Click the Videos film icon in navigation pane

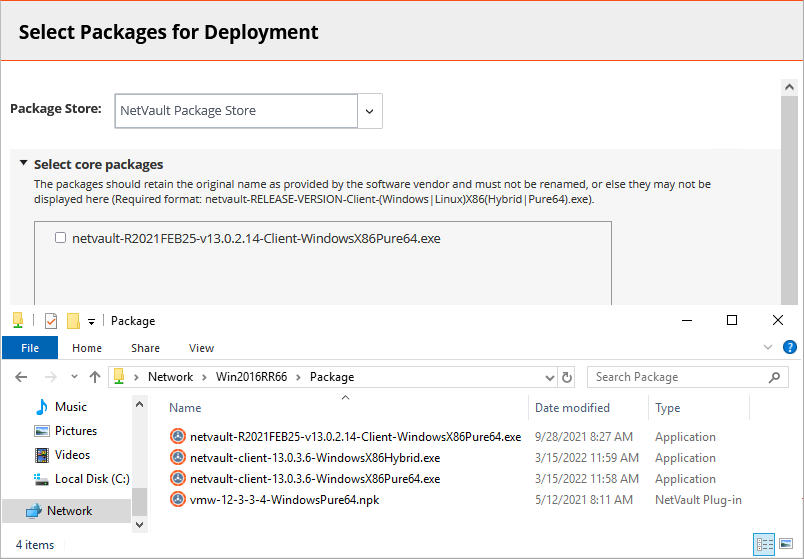pyautogui.click(x=42, y=455)
